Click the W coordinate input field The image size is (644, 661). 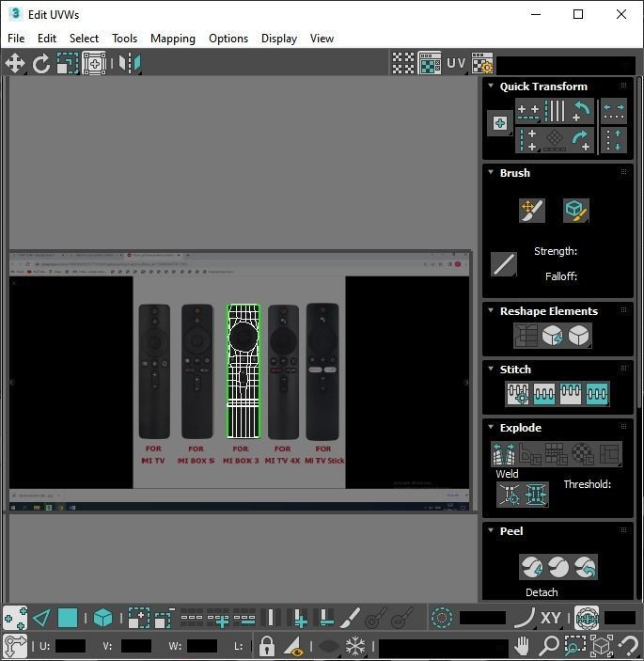[x=202, y=646]
